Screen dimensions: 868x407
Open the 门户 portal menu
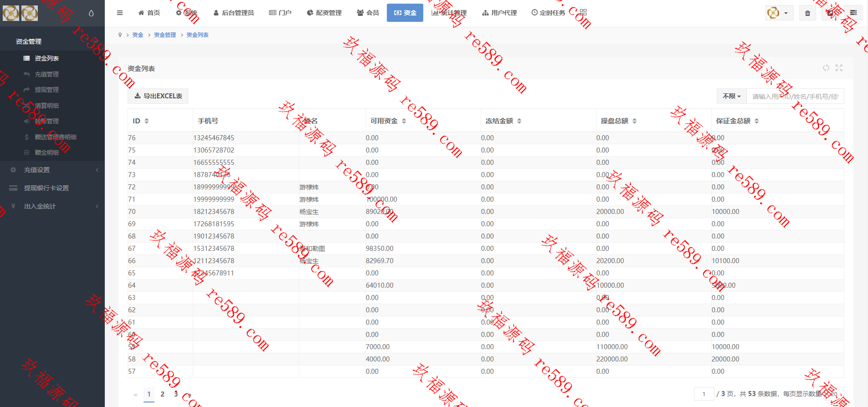(280, 13)
